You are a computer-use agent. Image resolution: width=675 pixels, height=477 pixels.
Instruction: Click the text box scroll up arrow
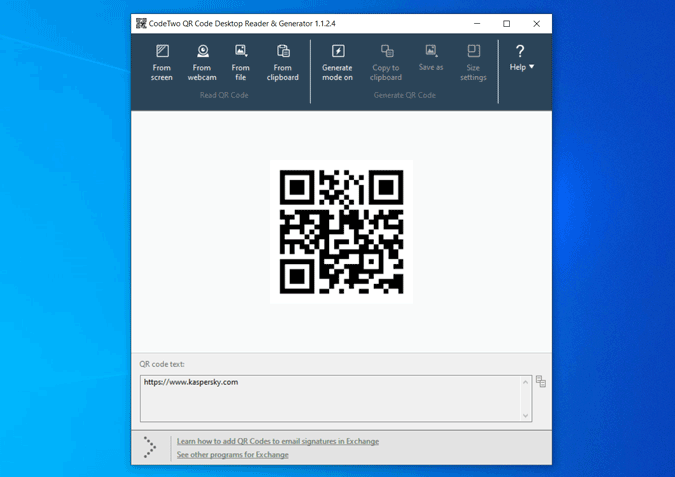tap(526, 382)
